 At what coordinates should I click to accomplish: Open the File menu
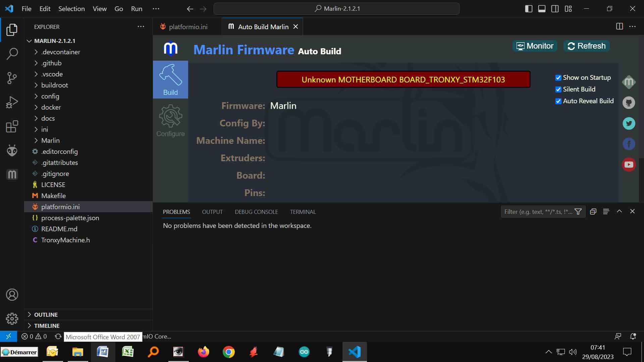[x=26, y=9]
